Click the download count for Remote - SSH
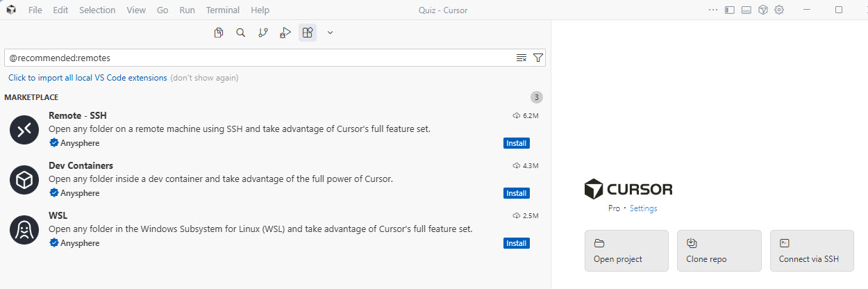868x289 pixels. (526, 115)
